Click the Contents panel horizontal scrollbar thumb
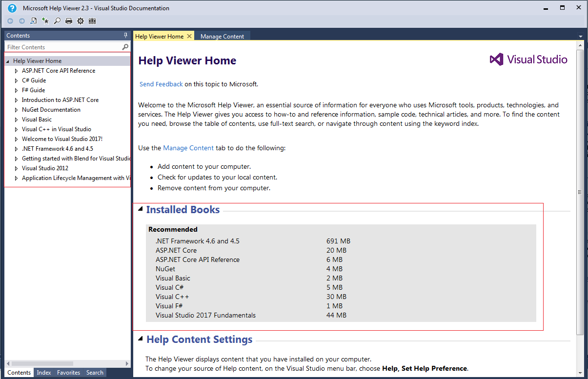The image size is (588, 379). tap(42, 363)
